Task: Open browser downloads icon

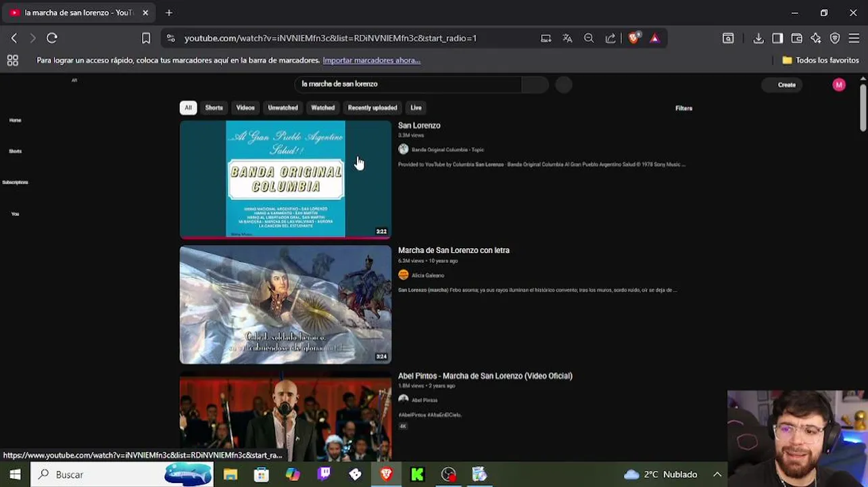Action: pos(758,39)
